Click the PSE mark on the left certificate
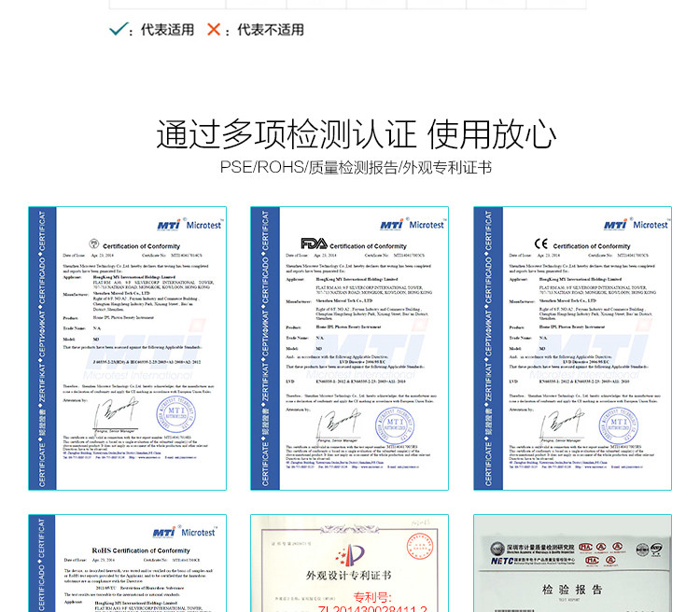The image size is (700, 612). (93, 243)
